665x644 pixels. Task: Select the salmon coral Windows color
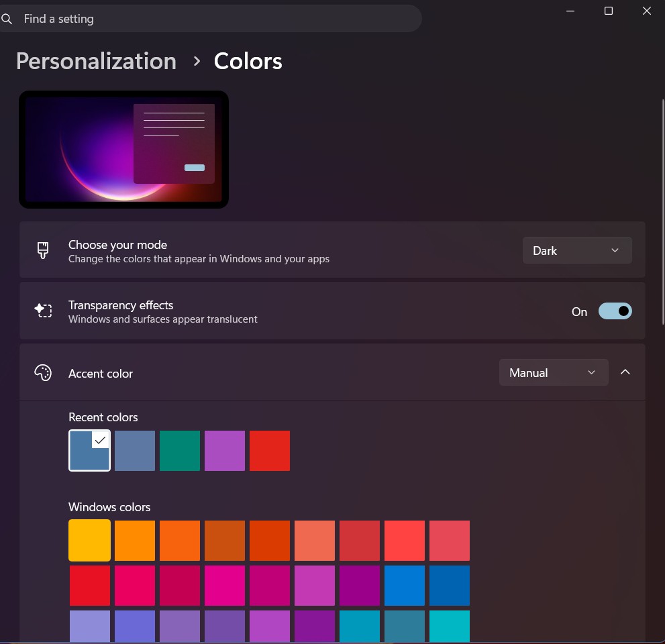point(315,541)
